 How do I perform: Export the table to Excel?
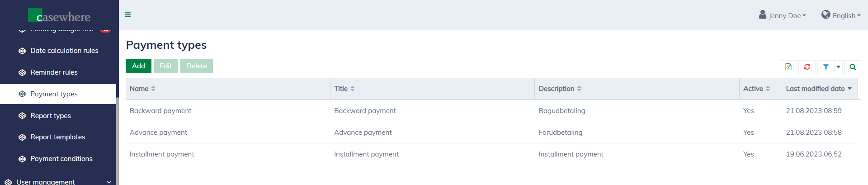pos(788,67)
